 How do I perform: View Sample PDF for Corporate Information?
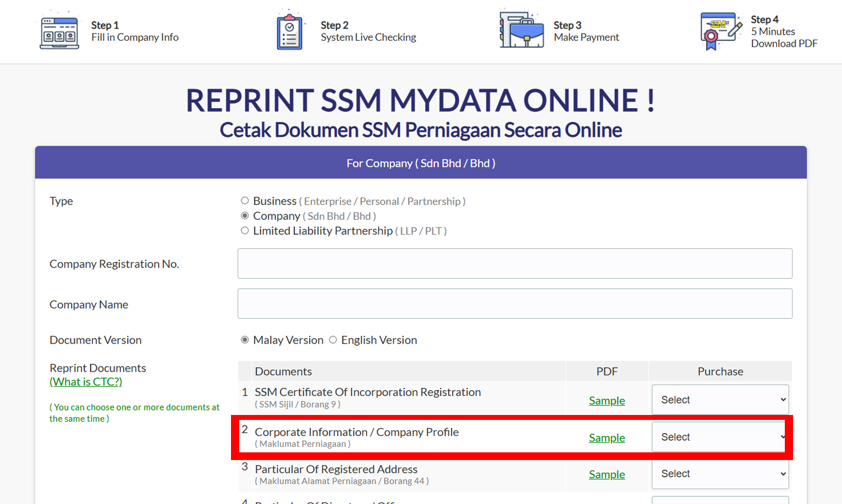coord(607,438)
